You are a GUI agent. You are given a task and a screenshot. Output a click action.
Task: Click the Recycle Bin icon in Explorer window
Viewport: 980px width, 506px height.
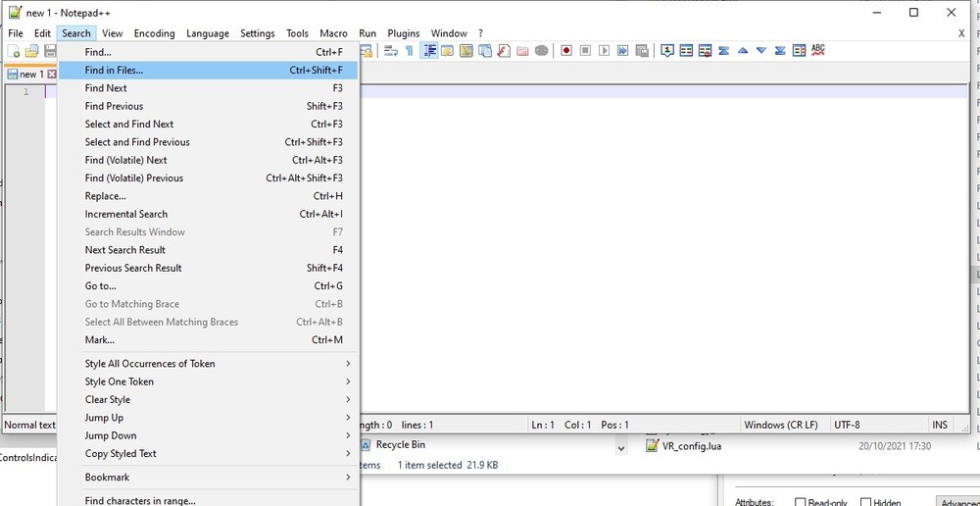coord(367,444)
